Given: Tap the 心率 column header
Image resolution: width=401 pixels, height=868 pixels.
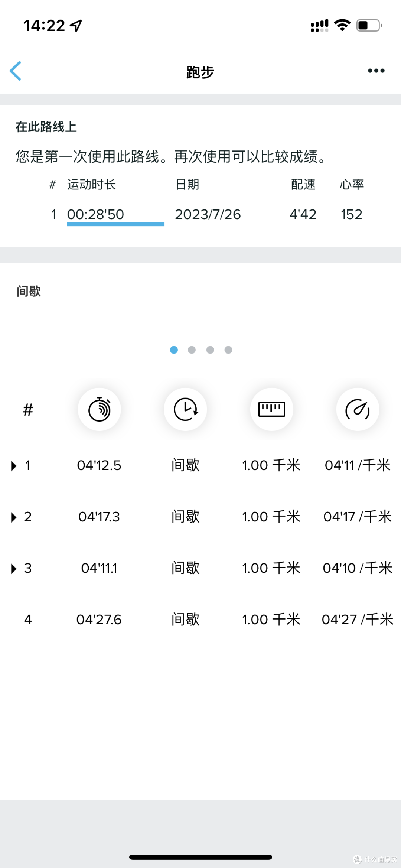Looking at the screenshot, I should pyautogui.click(x=352, y=184).
